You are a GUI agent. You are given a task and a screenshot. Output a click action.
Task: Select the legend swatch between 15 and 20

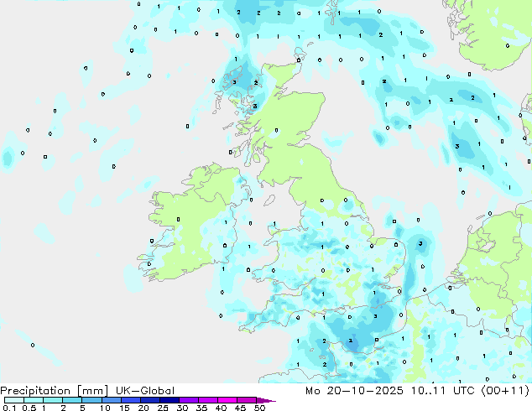tap(130, 400)
